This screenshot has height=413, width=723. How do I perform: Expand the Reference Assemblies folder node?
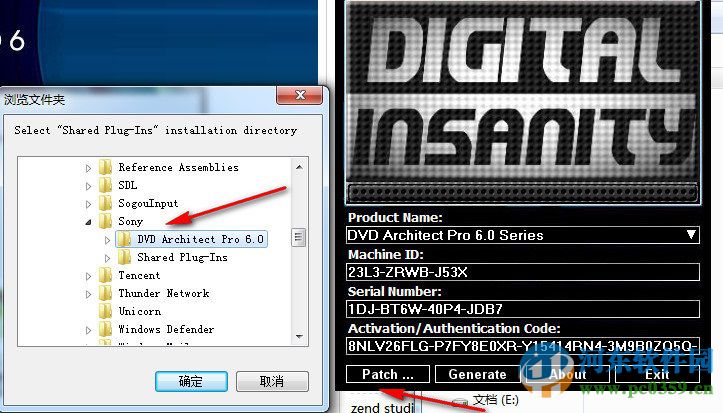coord(89,168)
